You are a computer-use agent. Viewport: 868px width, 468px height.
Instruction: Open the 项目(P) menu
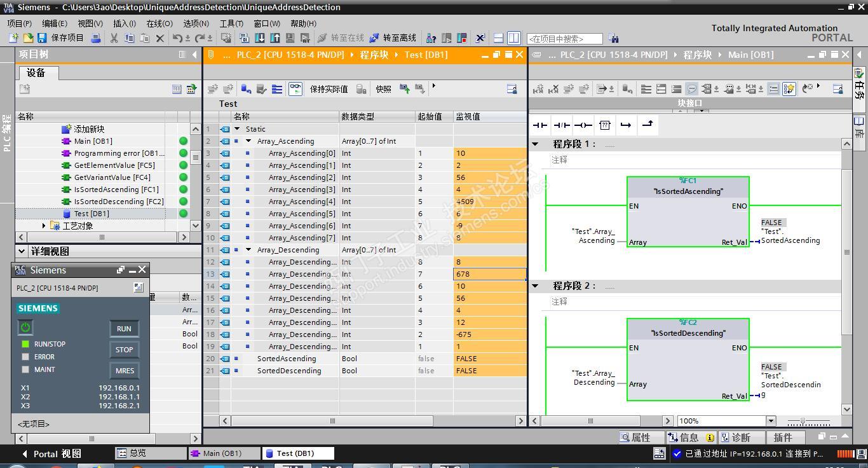coord(20,23)
